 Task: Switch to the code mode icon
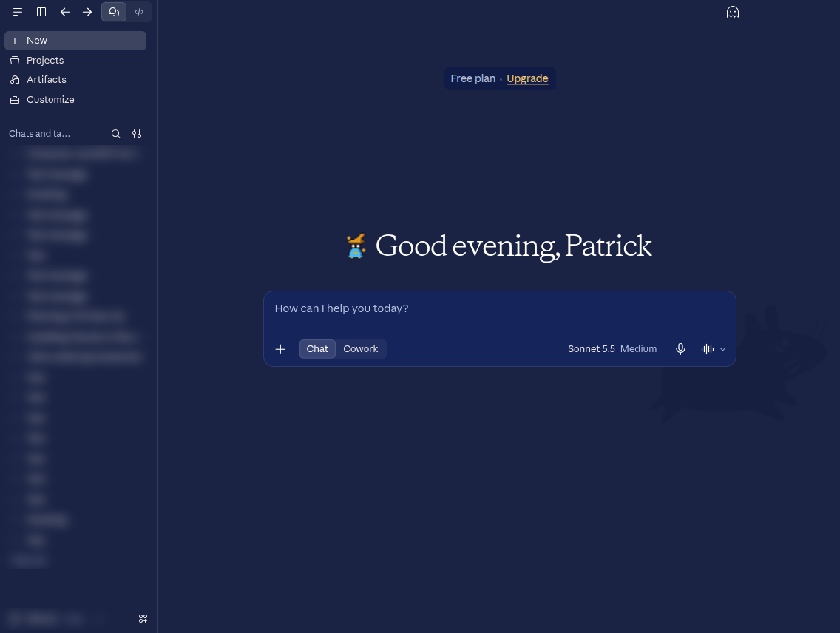tap(139, 12)
